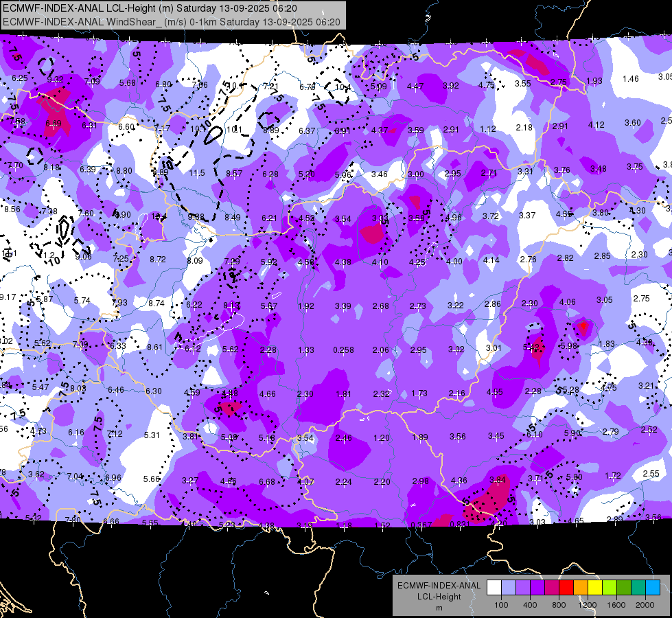The height and width of the screenshot is (618, 672).
Task: Select the number 6.10 on the map
Action: pos(535,435)
